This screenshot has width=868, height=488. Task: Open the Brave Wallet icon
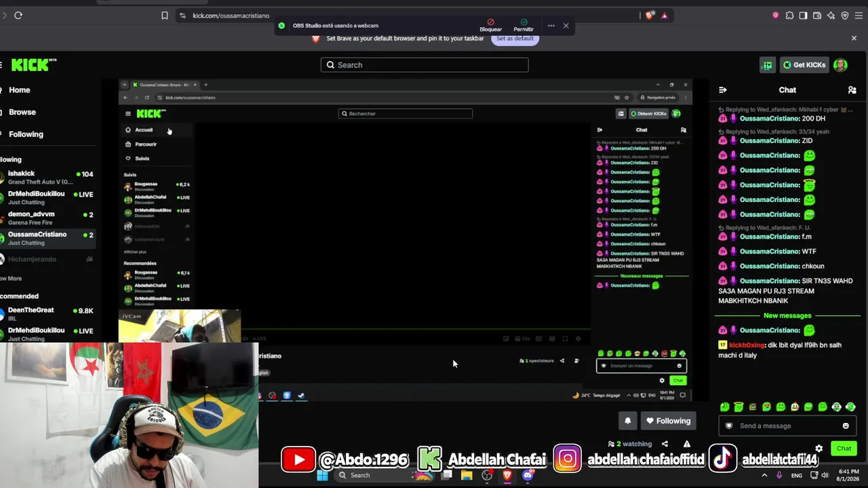coord(817,16)
